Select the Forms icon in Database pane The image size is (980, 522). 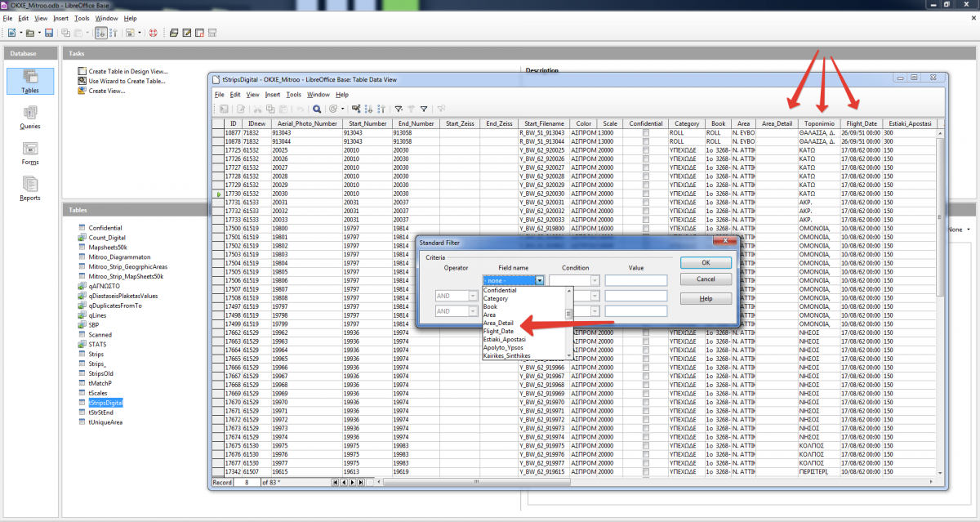(30, 153)
